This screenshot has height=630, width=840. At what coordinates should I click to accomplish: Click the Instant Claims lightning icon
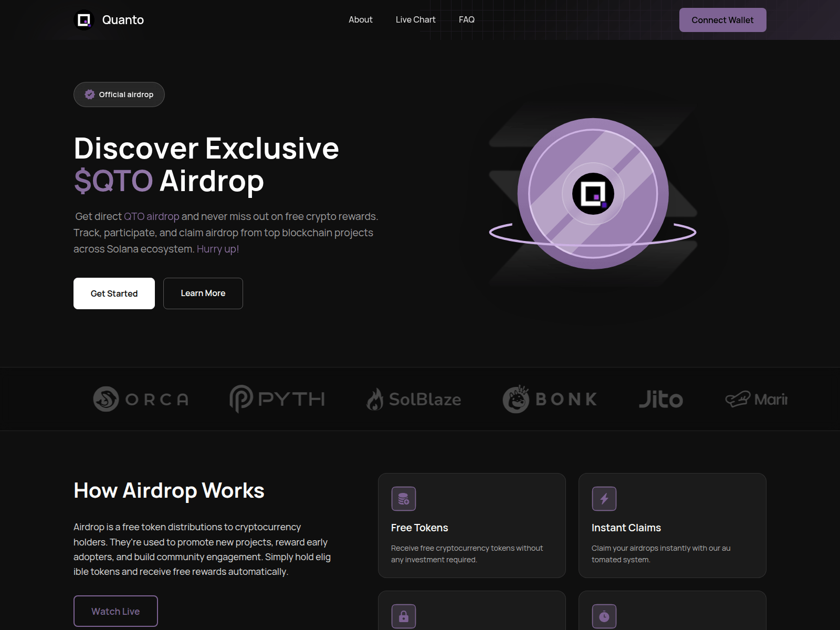pos(604,498)
